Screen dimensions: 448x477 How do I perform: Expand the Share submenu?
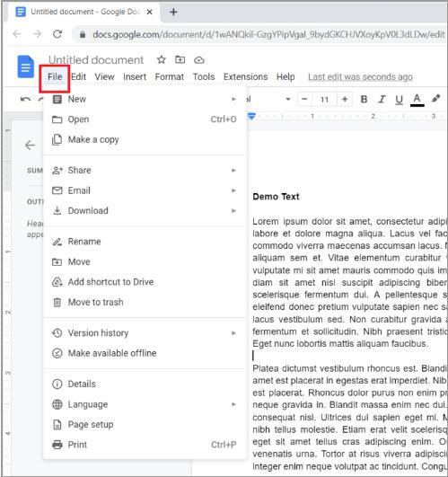tap(145, 170)
